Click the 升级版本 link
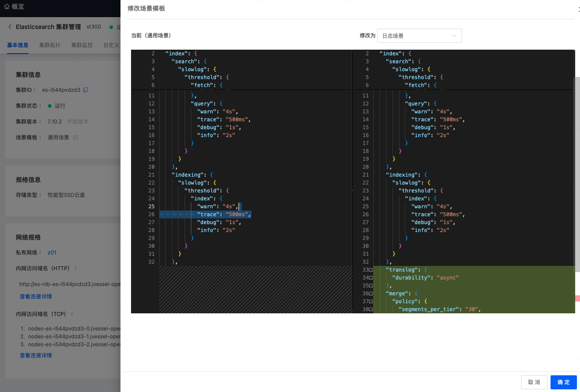This screenshot has width=580, height=392. pyautogui.click(x=78, y=122)
